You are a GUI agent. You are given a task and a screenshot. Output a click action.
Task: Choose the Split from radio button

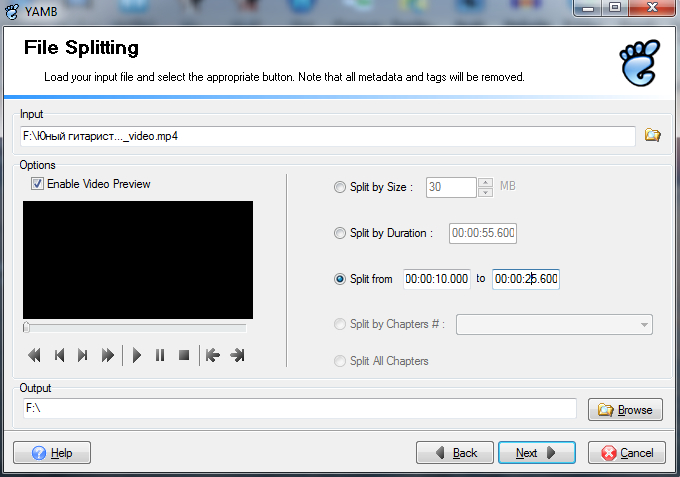pyautogui.click(x=340, y=279)
